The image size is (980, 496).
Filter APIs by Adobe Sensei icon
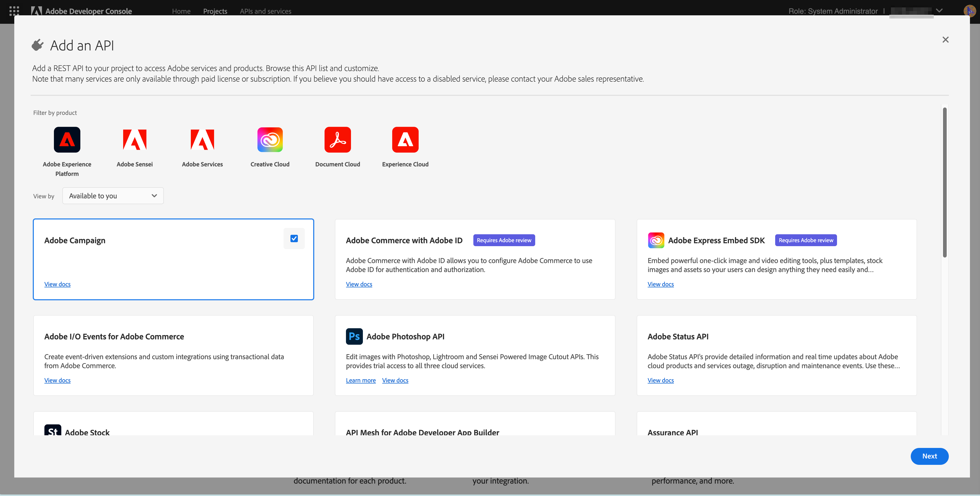135,139
